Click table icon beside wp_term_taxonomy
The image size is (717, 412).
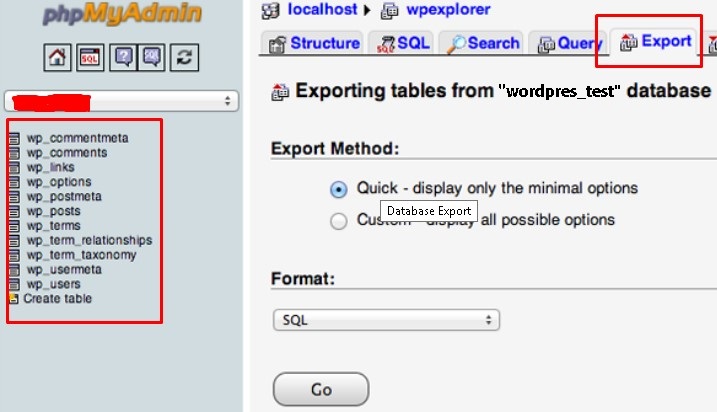[14, 255]
